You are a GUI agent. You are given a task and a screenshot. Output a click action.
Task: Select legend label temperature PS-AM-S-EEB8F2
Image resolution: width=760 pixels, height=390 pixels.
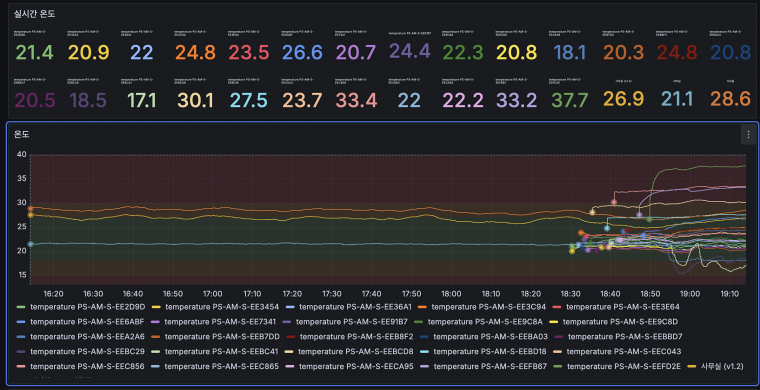point(357,336)
